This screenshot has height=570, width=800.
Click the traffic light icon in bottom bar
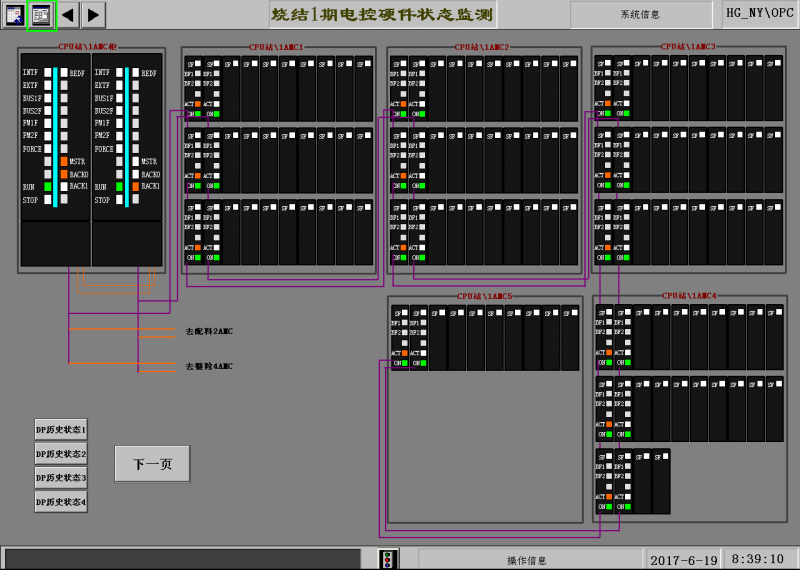(x=389, y=559)
